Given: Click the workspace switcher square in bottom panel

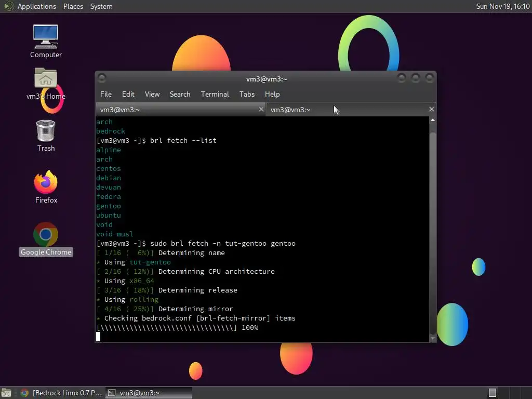Looking at the screenshot, I should pos(493,393).
